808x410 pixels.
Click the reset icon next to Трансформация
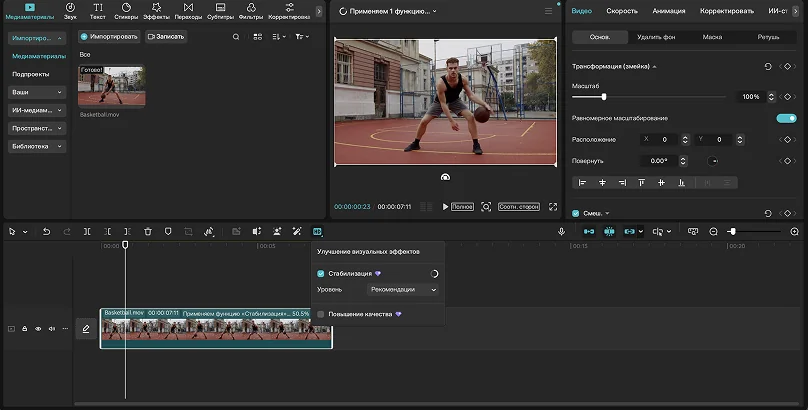coord(768,66)
